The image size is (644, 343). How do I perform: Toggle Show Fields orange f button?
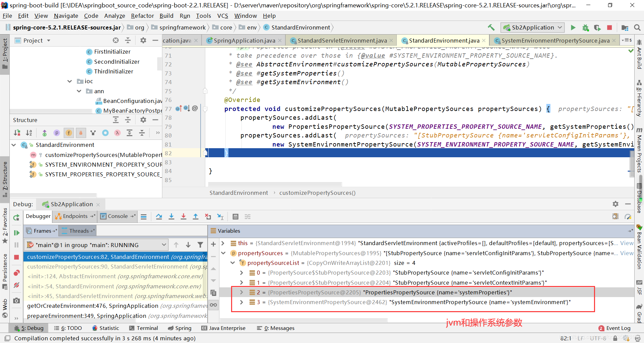[x=69, y=133]
